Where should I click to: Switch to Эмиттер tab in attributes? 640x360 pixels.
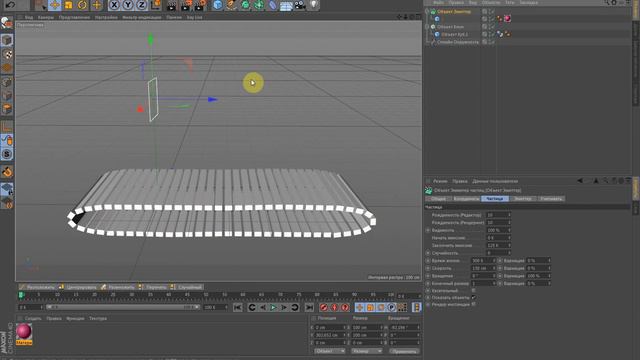522,199
